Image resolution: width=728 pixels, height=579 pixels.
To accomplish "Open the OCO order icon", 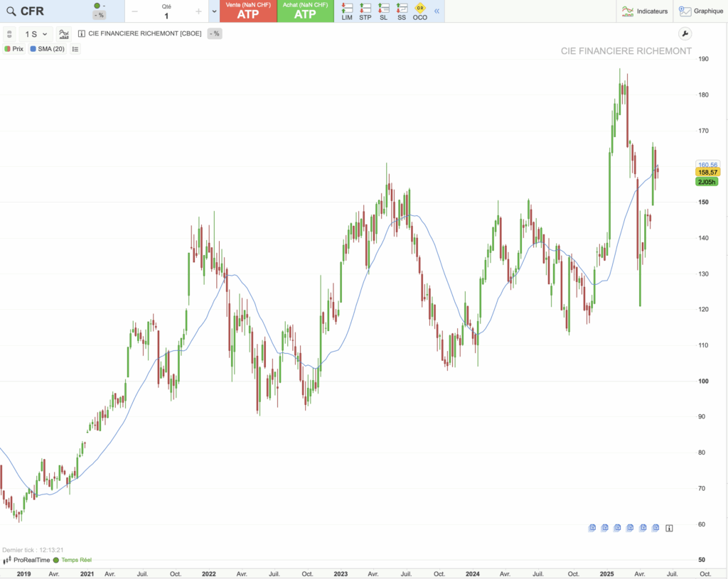I will (x=419, y=11).
